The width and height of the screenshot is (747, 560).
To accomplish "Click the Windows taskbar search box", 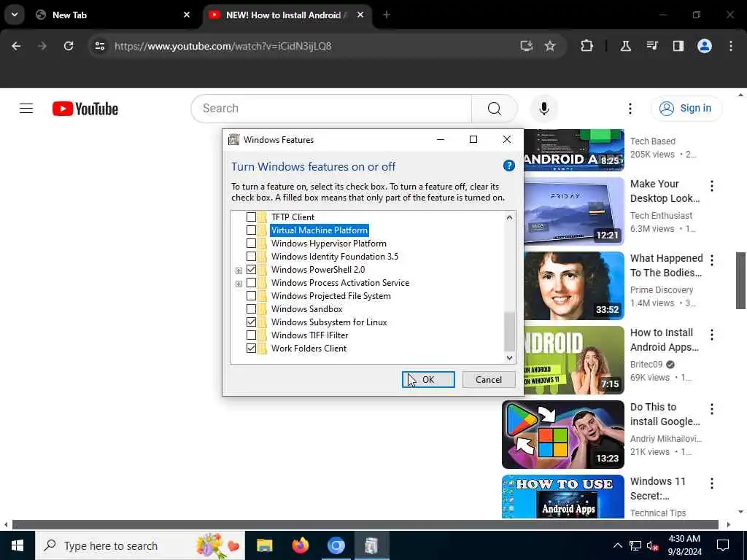I will 139,545.
